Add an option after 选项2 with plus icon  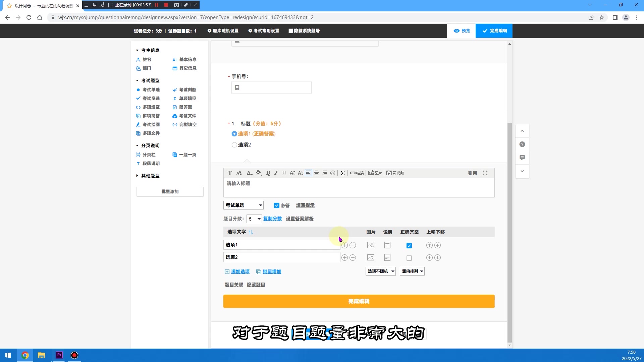(344, 258)
